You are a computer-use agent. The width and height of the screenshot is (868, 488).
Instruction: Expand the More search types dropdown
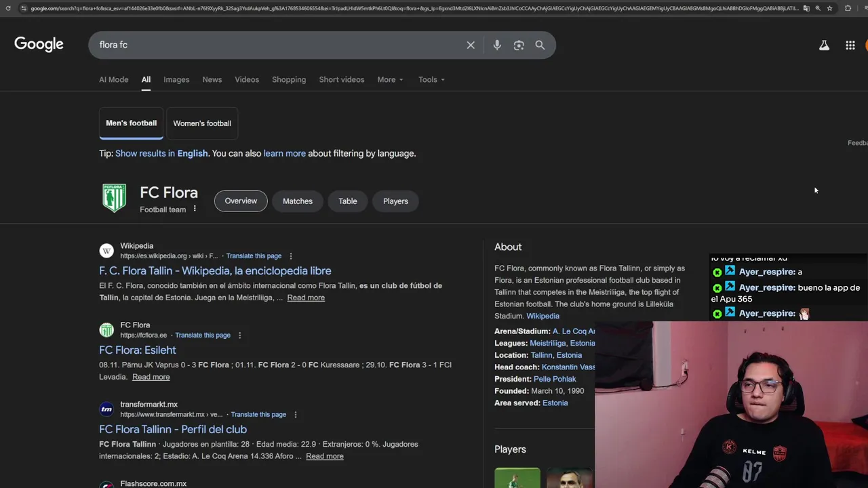(x=391, y=80)
